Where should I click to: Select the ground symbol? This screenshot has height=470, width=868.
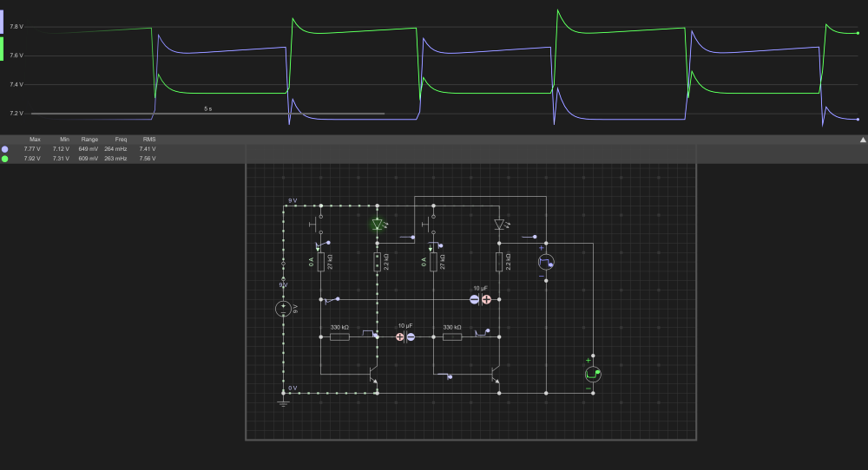282,401
